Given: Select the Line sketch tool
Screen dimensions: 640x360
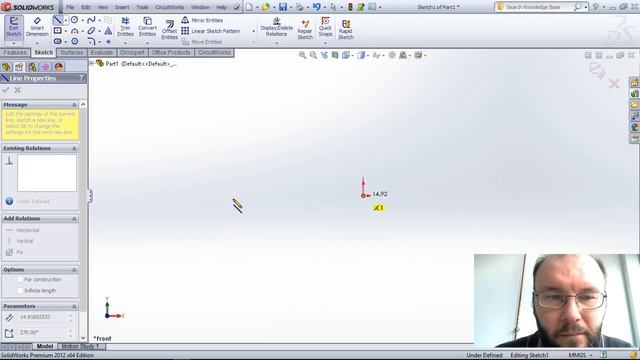Looking at the screenshot, I should 58,20.
